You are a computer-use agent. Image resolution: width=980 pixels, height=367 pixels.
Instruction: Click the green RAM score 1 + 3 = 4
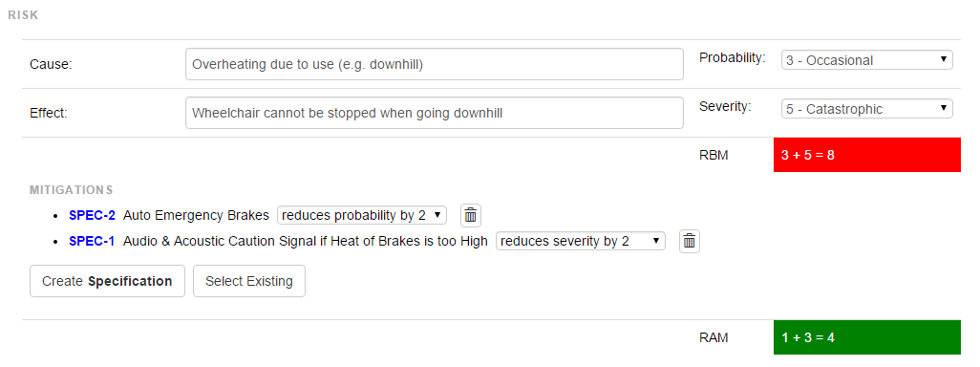867,337
